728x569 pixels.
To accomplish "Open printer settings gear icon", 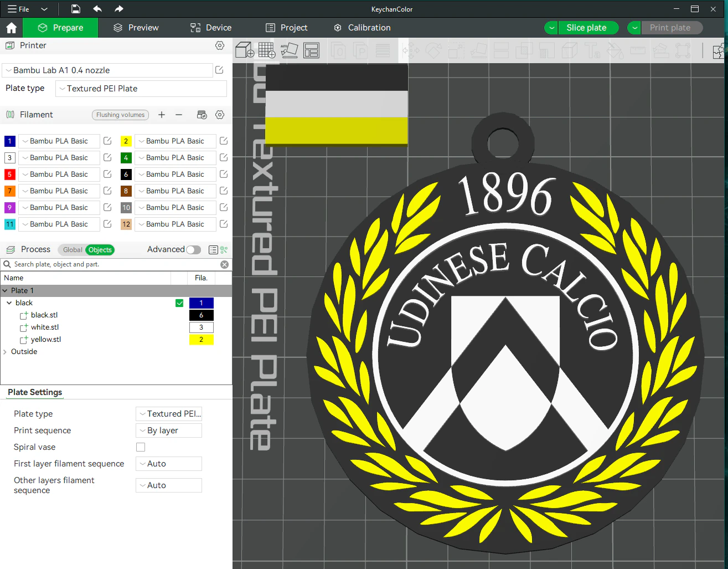I will [220, 45].
